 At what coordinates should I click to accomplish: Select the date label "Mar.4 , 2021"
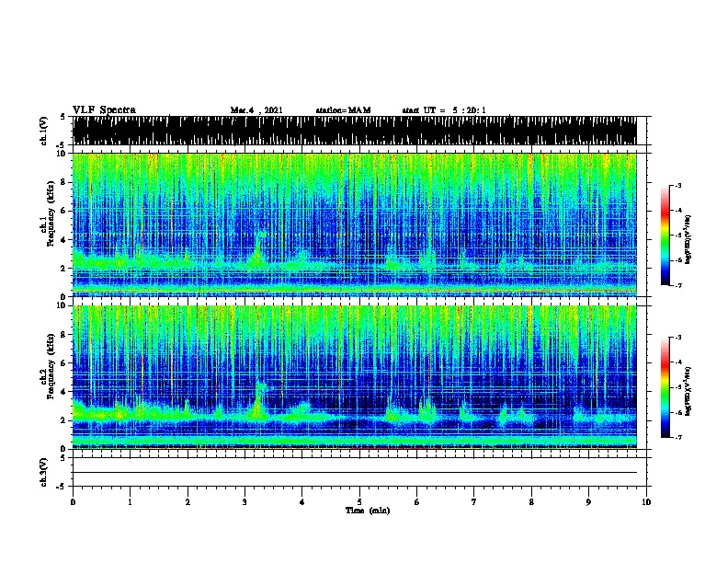(256, 110)
